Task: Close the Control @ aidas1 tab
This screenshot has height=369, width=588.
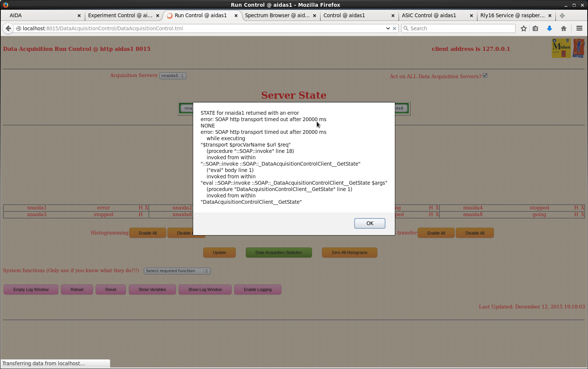Action: (x=393, y=16)
